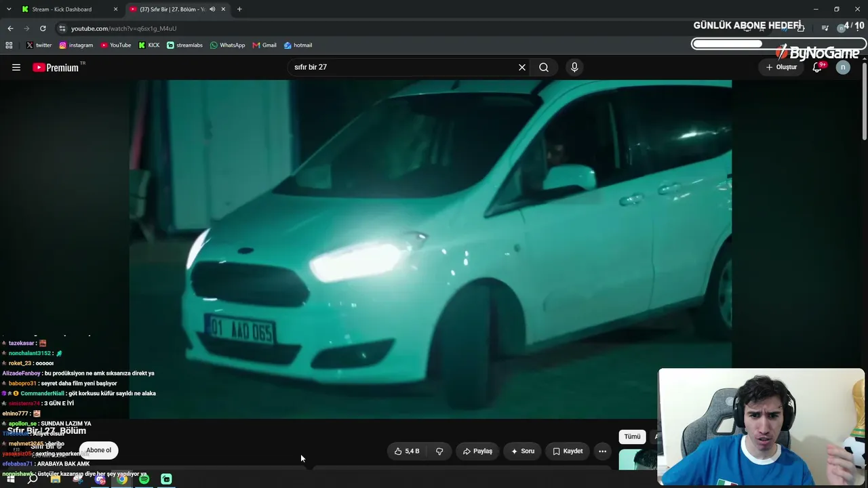This screenshot has width=868, height=488.
Task: Open the hotmail bookmark
Action: click(x=298, y=45)
